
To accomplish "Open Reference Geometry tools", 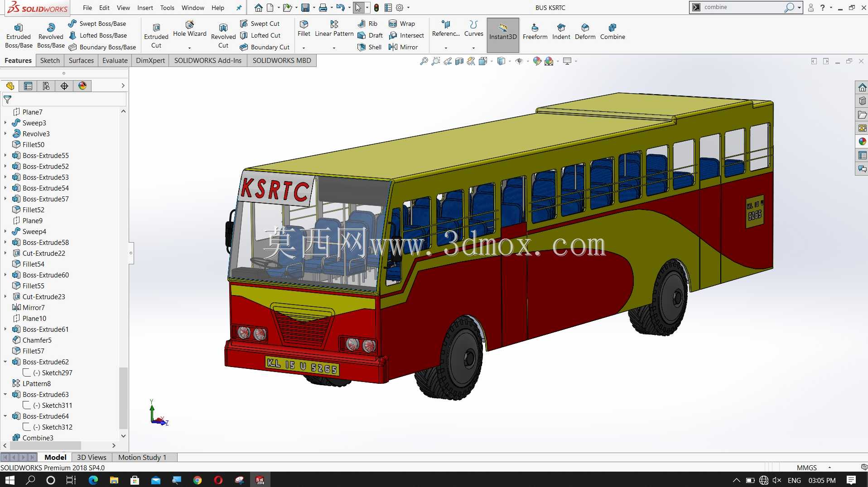I will click(x=446, y=29).
